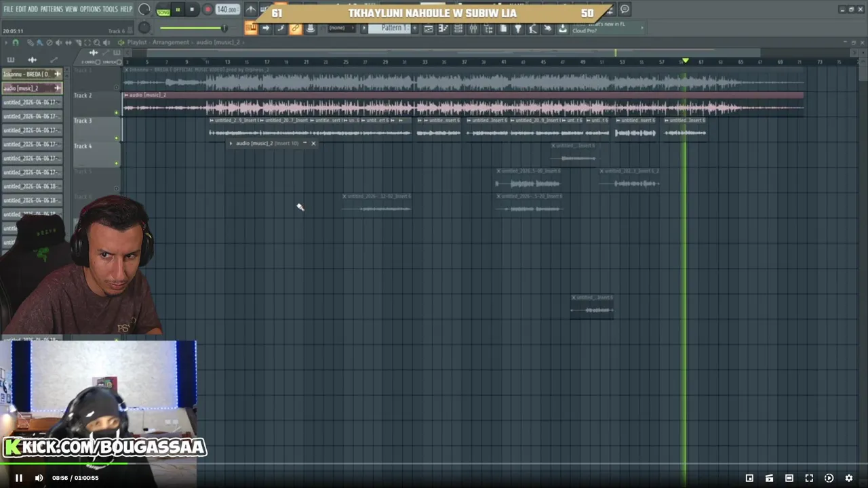Click the master volume knob
868x488 pixels.
144,9
